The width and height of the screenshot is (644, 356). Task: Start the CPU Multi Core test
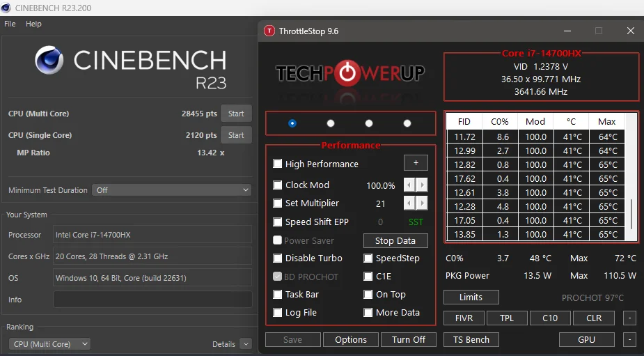[236, 114]
